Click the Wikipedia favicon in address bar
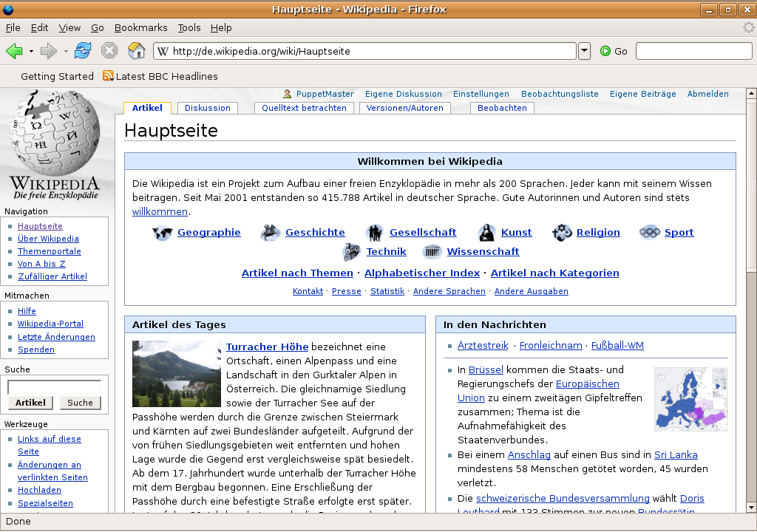Screen dimensions: 757x532 point(163,51)
